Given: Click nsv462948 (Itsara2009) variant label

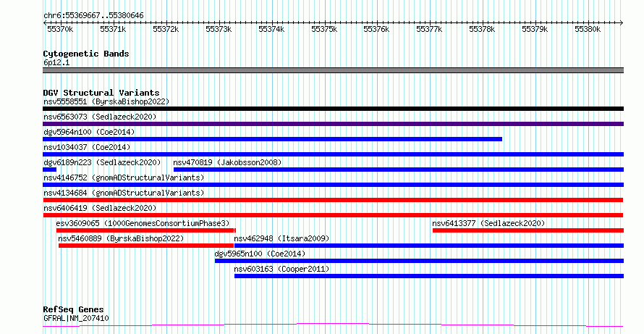Looking at the screenshot, I should tap(281, 238).
